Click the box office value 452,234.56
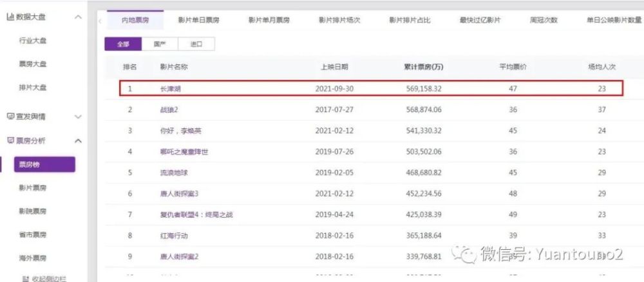The image size is (644, 282). [x=424, y=193]
